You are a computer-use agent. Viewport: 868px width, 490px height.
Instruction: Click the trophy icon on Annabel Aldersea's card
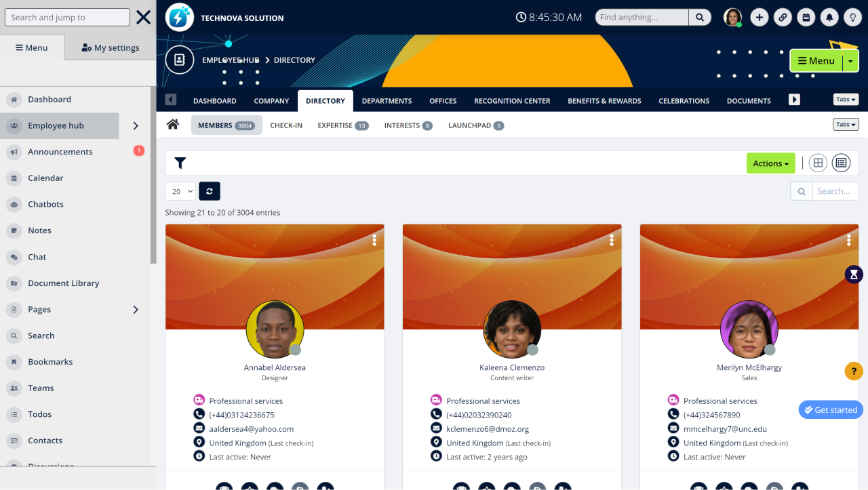pyautogui.click(x=224, y=487)
